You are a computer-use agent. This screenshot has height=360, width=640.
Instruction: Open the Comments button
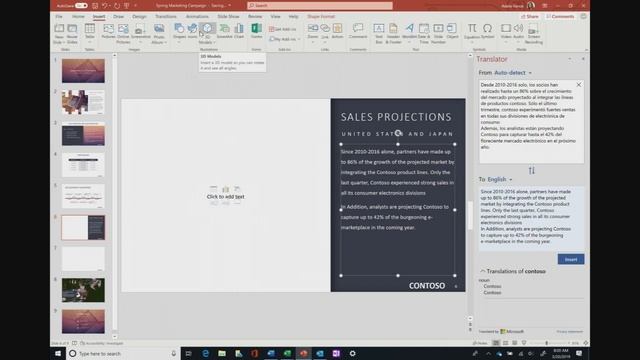(x=560, y=16)
